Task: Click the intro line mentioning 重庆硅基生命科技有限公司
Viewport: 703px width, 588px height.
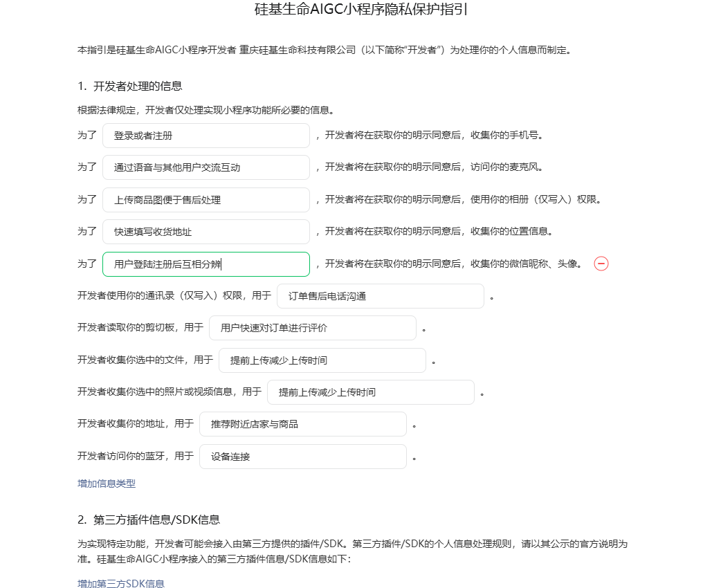Action: 325,50
